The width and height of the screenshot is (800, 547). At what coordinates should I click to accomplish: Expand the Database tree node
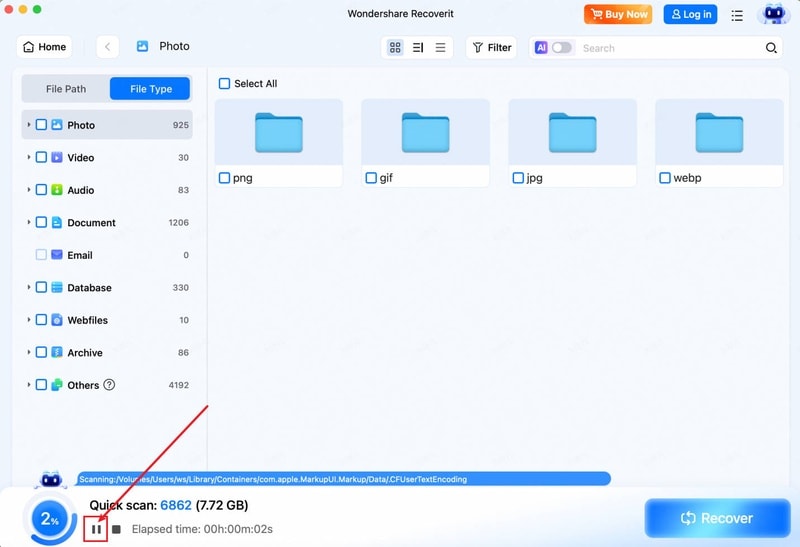point(29,287)
